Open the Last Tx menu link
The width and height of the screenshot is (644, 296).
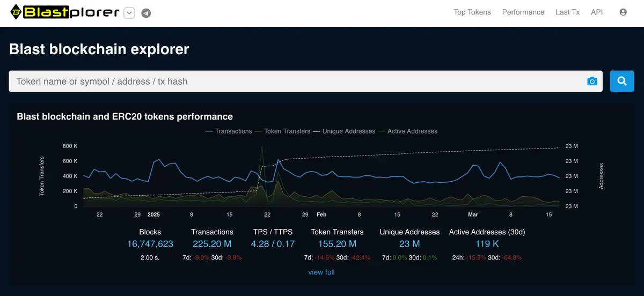(x=567, y=12)
